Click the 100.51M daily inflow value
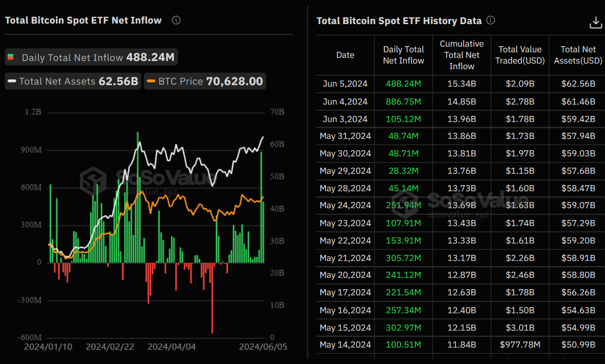This screenshot has width=605, height=364. [404, 345]
